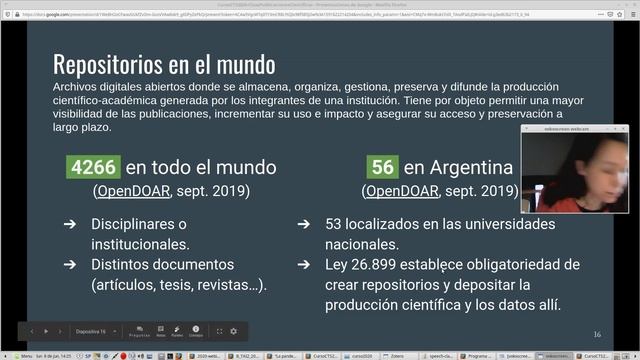The image size is (640, 360).
Task: Go to the previous slide arrow
Action: [32, 331]
